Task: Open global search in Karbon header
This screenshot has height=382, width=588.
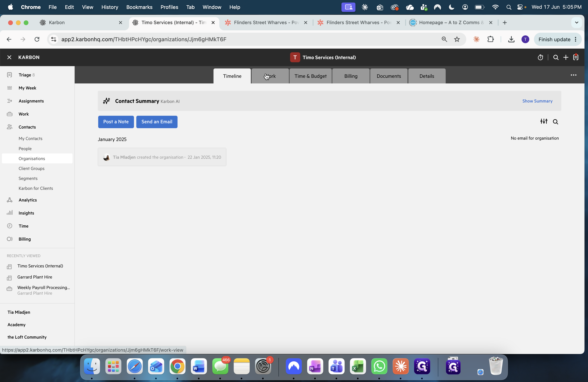Action: (x=556, y=57)
